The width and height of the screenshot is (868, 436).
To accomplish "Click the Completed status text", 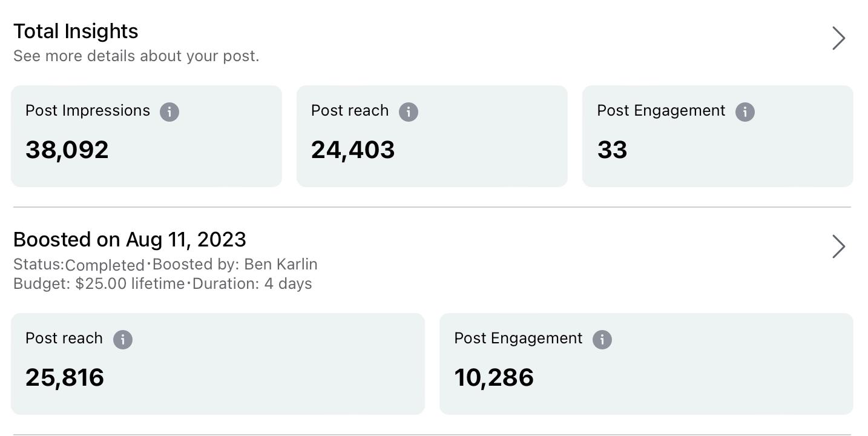I will click(x=105, y=265).
